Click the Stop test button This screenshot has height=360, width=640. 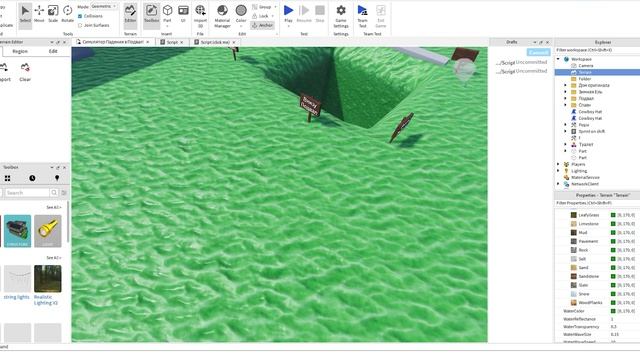click(x=320, y=15)
